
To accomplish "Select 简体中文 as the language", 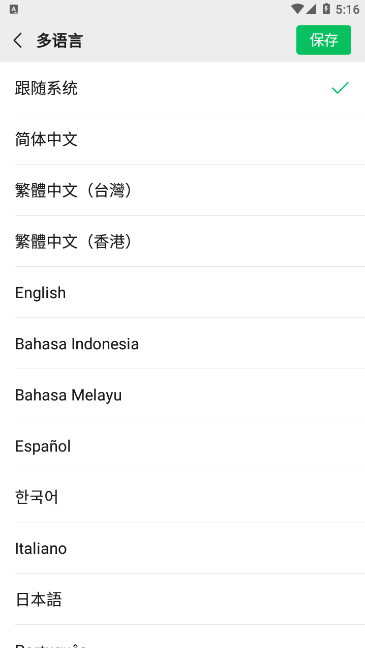I will click(x=182, y=139).
